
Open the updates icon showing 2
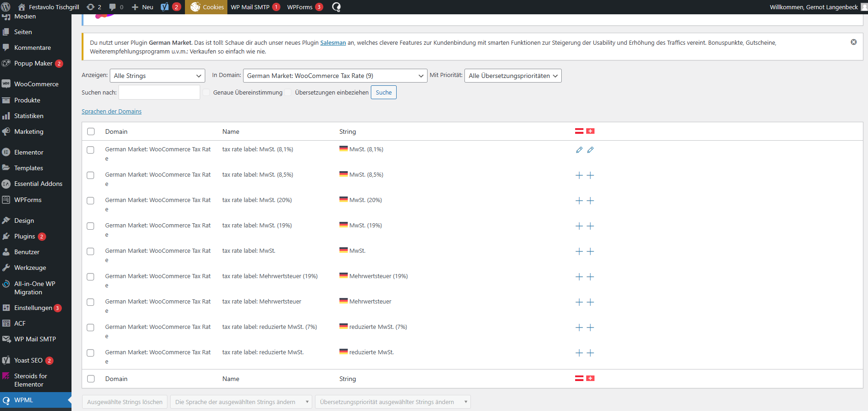(x=94, y=7)
